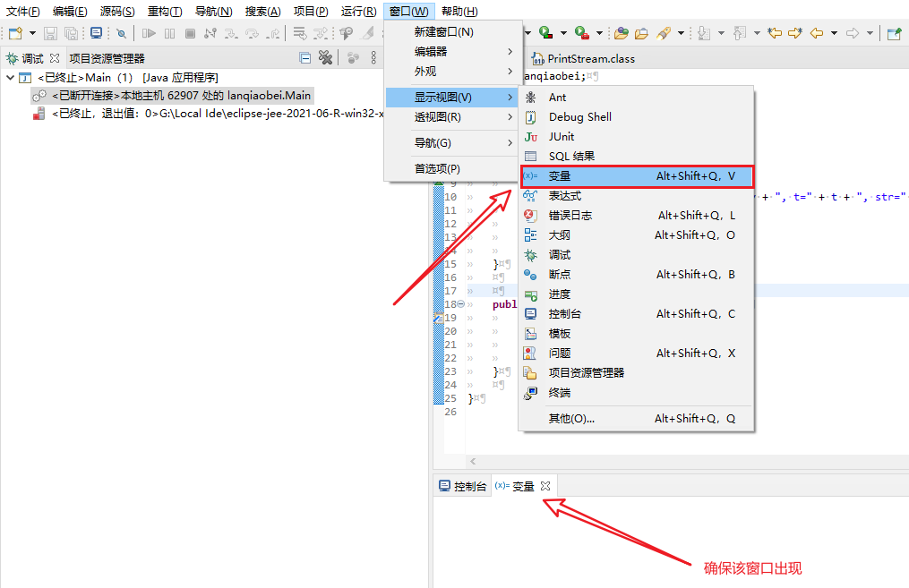
Task: Click the Skip All Breakpoints icon
Action: (121, 33)
